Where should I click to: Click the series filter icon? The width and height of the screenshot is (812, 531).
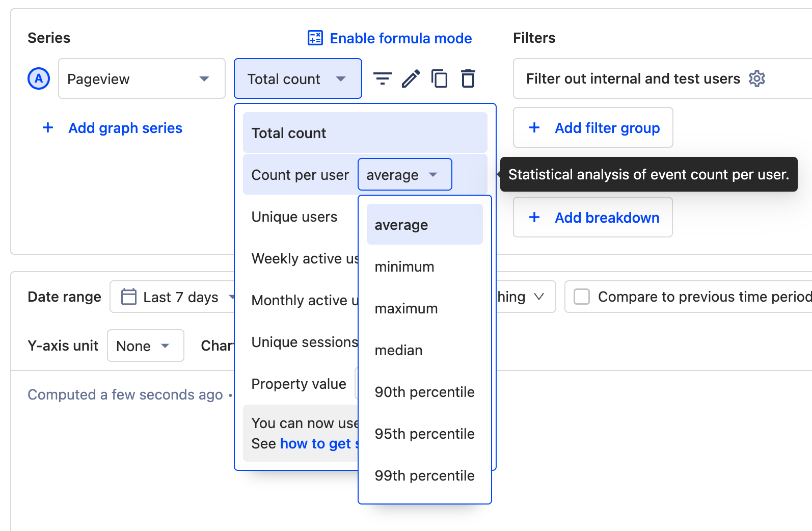(x=382, y=78)
